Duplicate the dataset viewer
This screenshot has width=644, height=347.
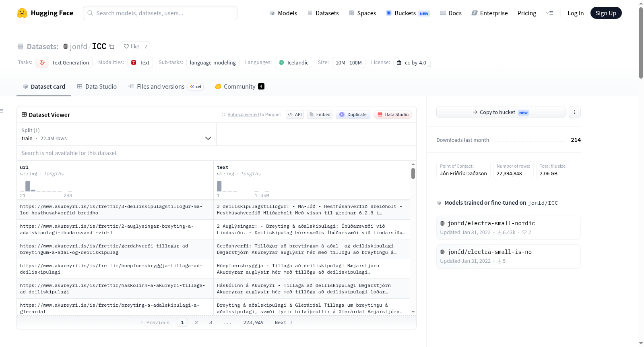[x=353, y=114]
